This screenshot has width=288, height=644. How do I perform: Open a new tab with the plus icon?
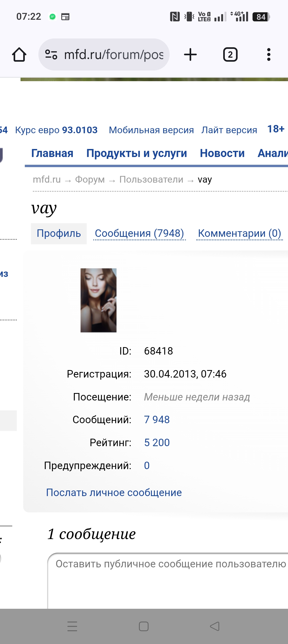(x=190, y=55)
